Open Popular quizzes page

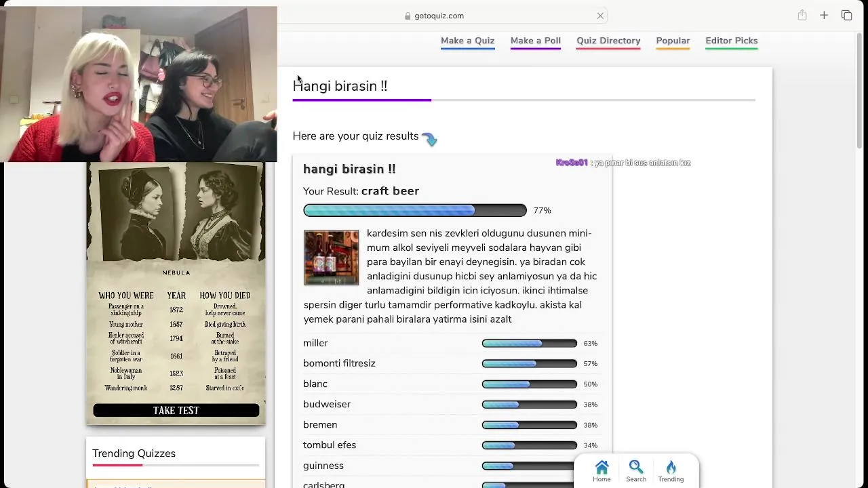coord(673,41)
